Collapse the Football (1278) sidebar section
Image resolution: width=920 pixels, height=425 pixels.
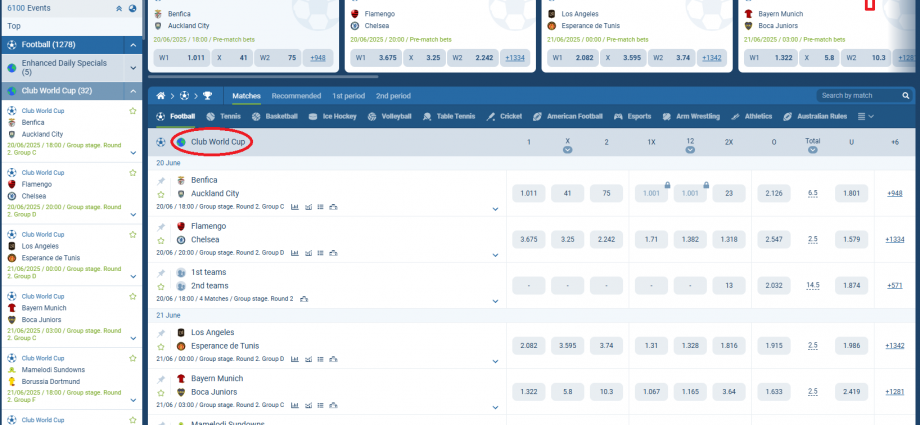[x=133, y=45]
